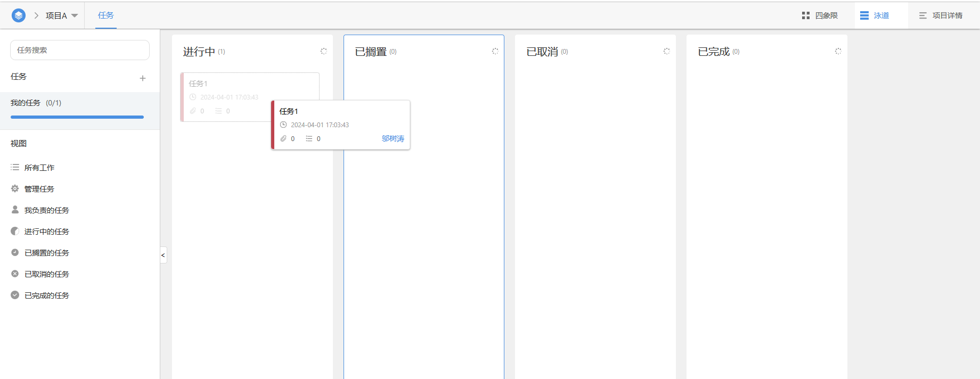The image size is (980, 379).
Task: Show 已完成的任务 list
Action: point(46,295)
